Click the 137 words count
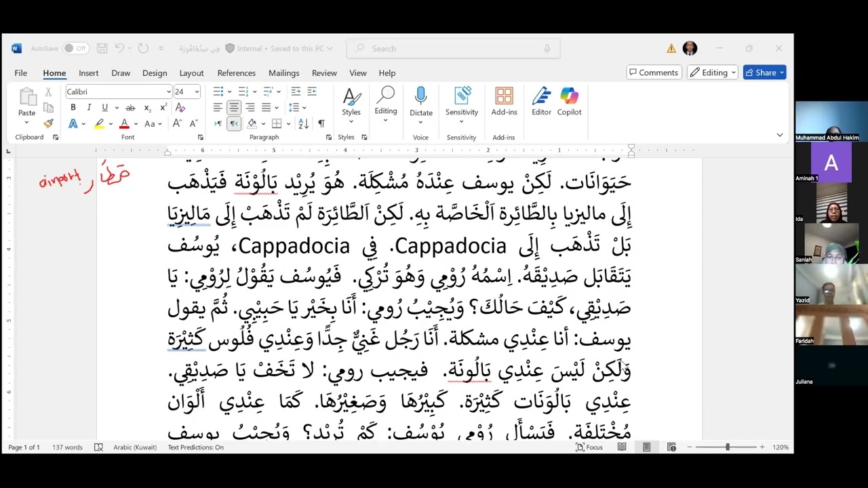 tap(67, 447)
